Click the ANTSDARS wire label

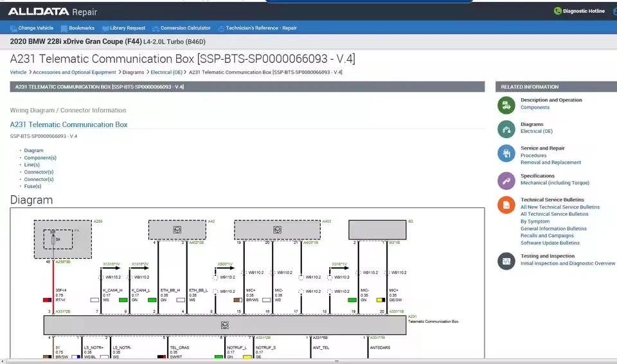click(380, 348)
